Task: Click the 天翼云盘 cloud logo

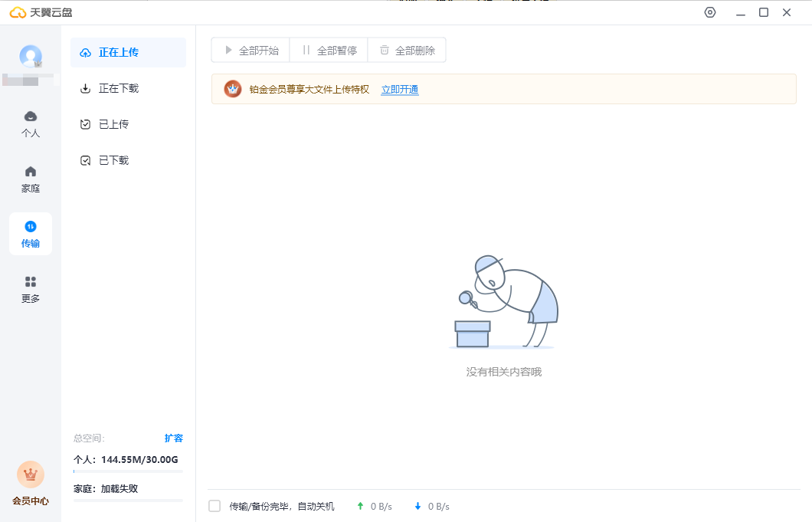Action: coord(18,12)
